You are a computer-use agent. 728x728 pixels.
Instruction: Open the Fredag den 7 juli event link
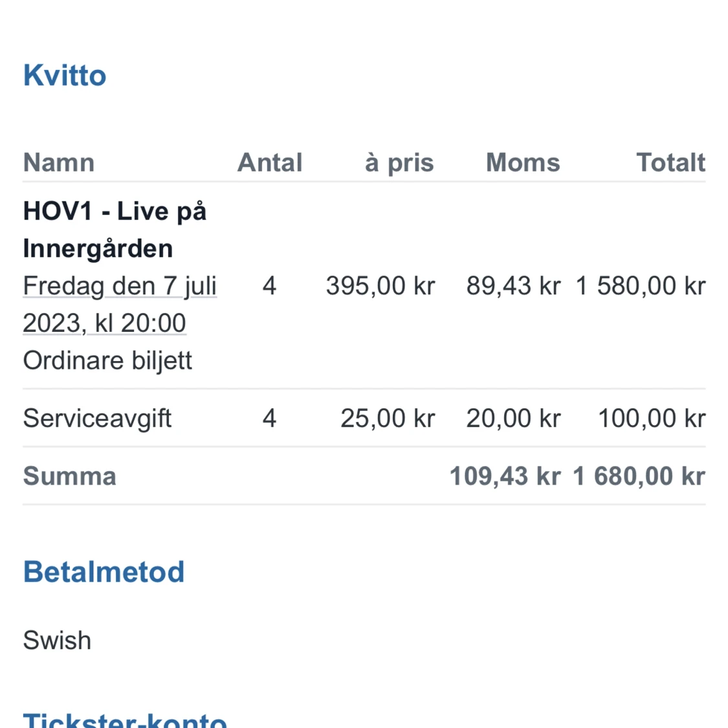click(x=120, y=303)
